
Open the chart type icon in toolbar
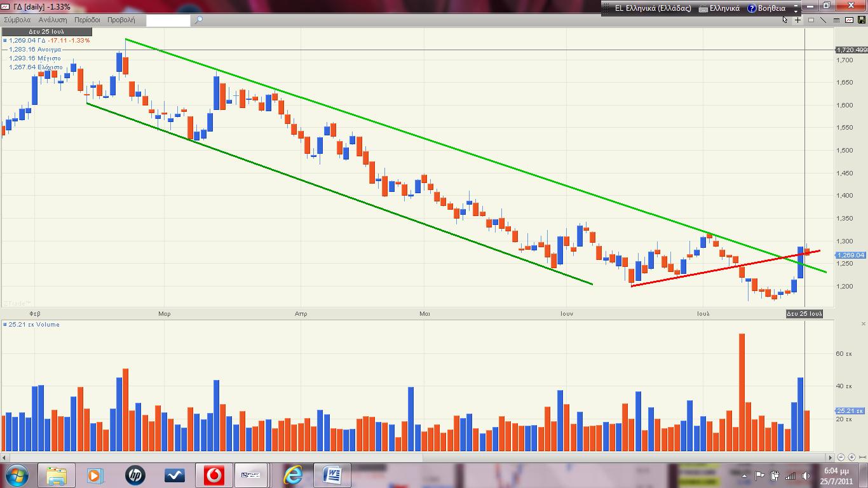click(849, 20)
